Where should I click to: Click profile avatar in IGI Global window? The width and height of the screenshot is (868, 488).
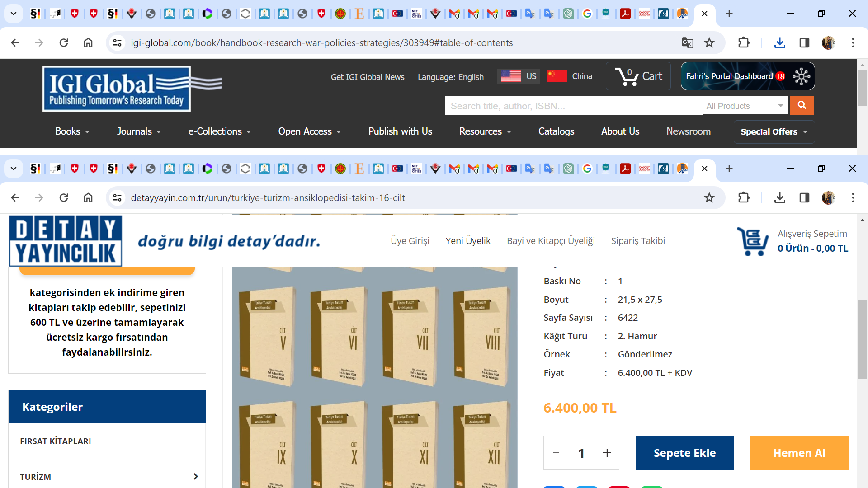pyautogui.click(x=829, y=42)
